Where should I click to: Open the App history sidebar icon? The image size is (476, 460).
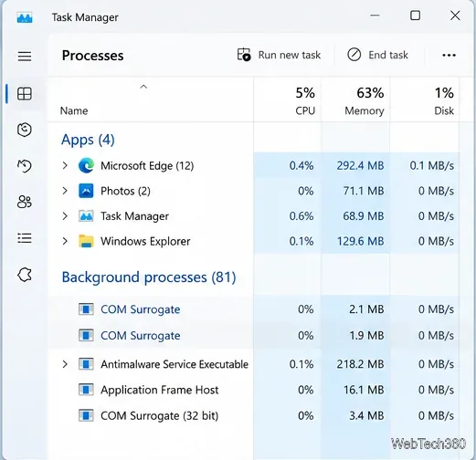point(25,166)
